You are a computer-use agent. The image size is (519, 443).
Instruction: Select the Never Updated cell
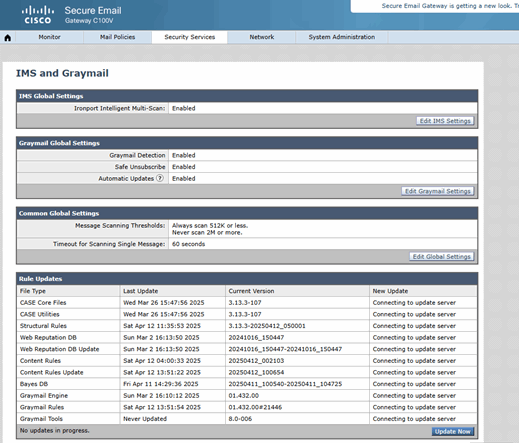tap(145, 419)
